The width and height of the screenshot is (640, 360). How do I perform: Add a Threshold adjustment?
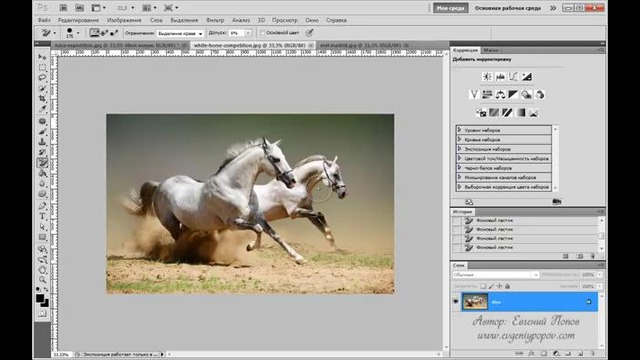[507, 113]
